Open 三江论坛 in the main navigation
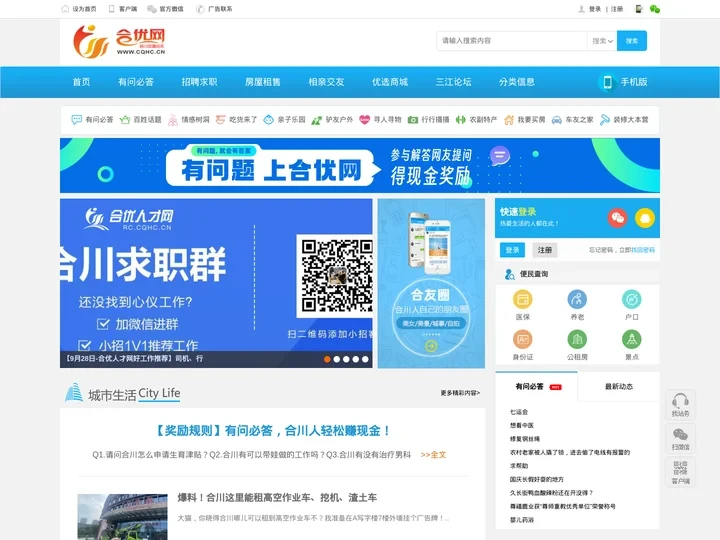 click(x=453, y=82)
